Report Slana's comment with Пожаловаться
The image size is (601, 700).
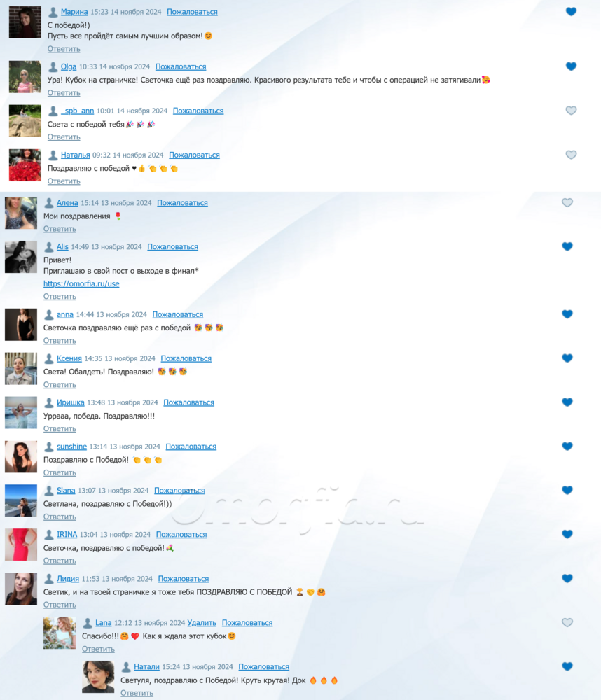pos(179,491)
